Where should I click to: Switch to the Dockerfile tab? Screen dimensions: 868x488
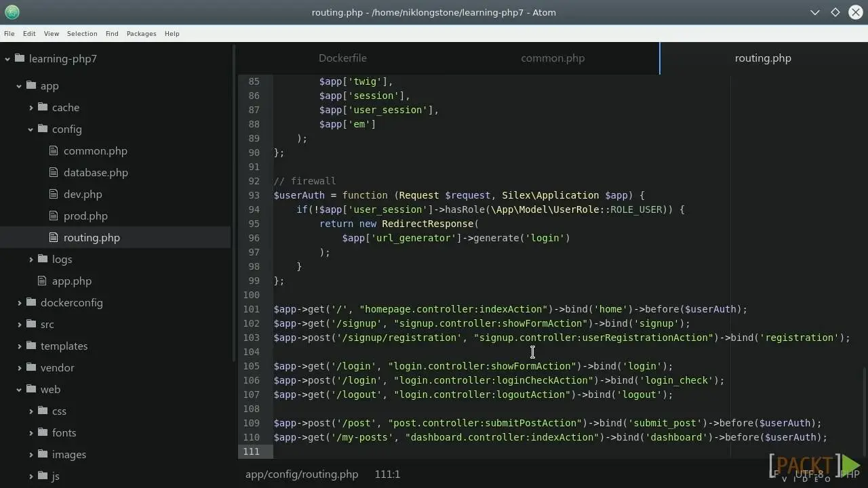[x=342, y=58]
